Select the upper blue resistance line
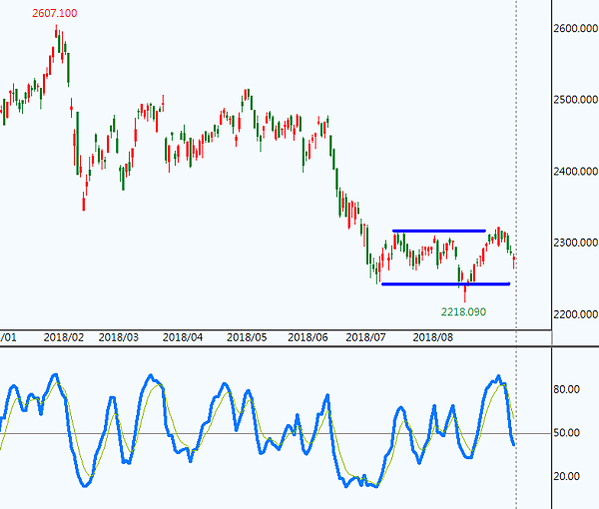Screen dimensions: 599x509 439,231
